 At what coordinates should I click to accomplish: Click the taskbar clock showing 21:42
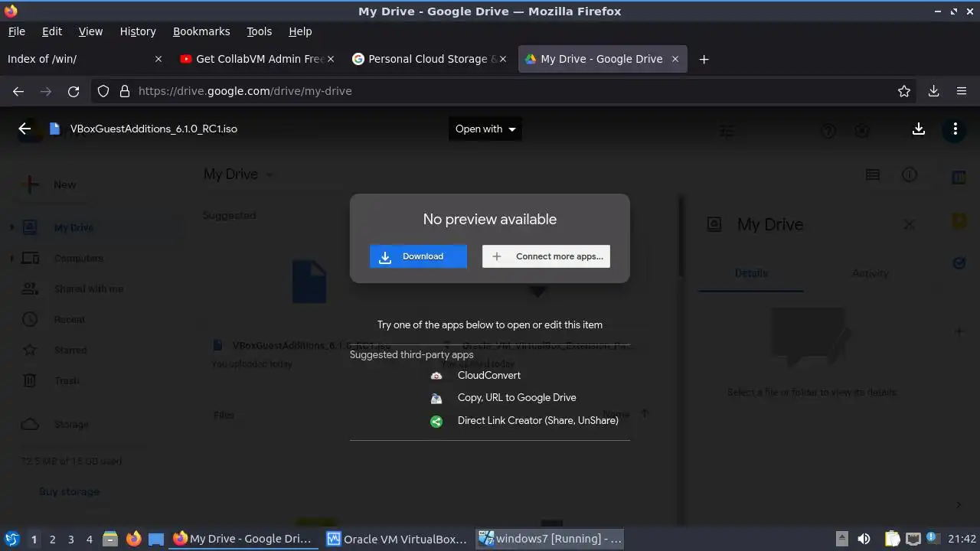pyautogui.click(x=962, y=539)
